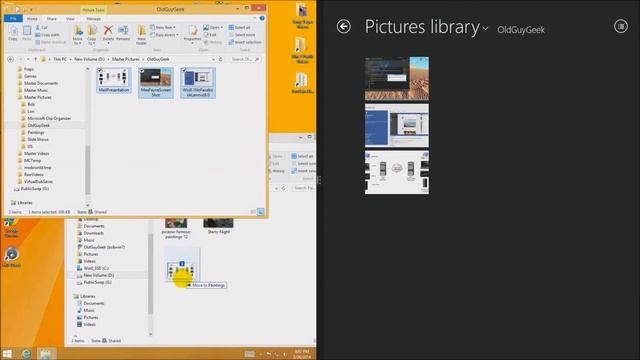Switch to the View ribbon tab
640x360 pixels.
click(x=70, y=19)
